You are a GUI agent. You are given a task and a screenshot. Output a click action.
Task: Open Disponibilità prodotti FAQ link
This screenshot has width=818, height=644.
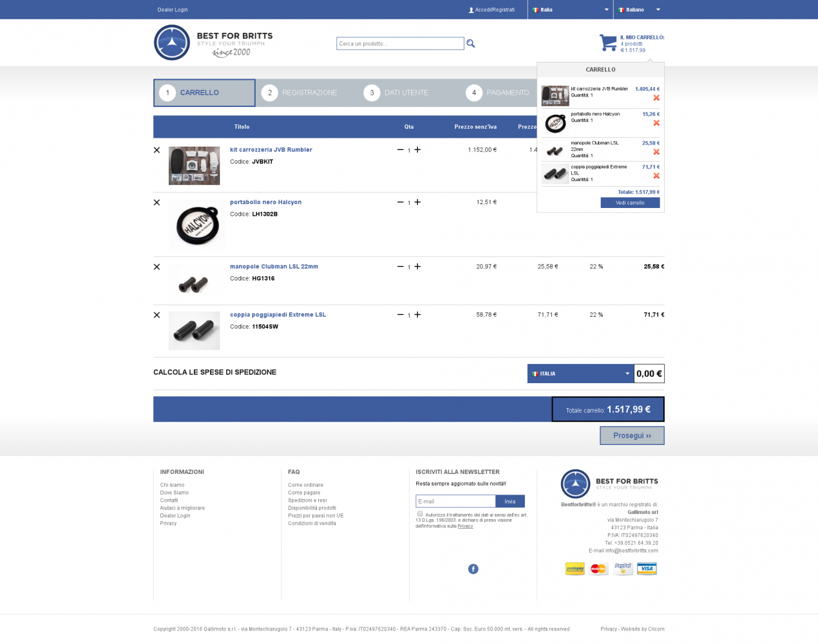click(312, 508)
